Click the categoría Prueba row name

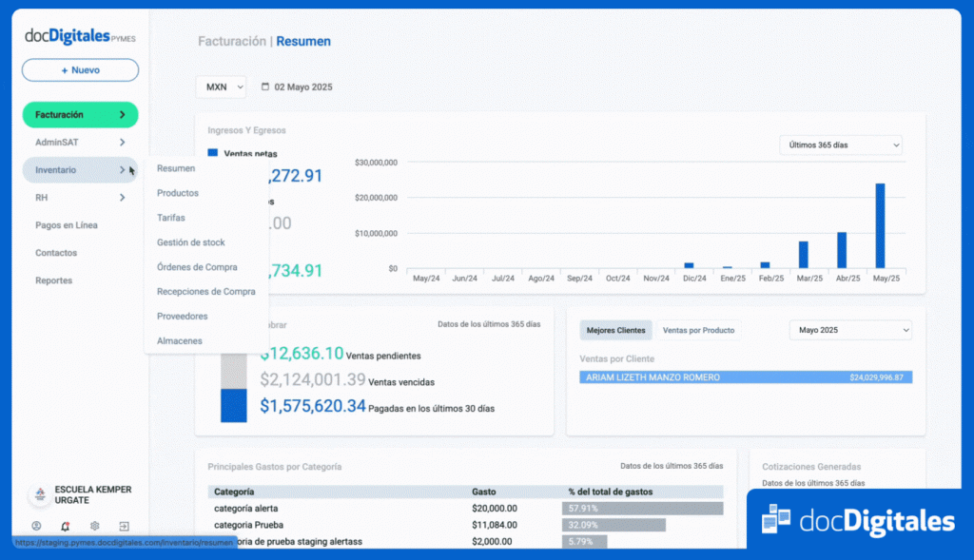pos(248,525)
